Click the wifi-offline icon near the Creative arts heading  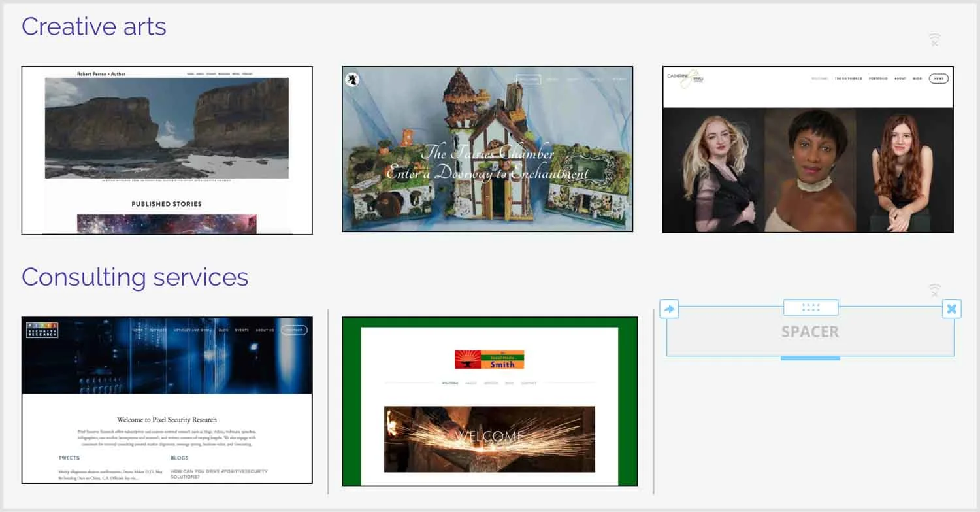click(x=934, y=39)
